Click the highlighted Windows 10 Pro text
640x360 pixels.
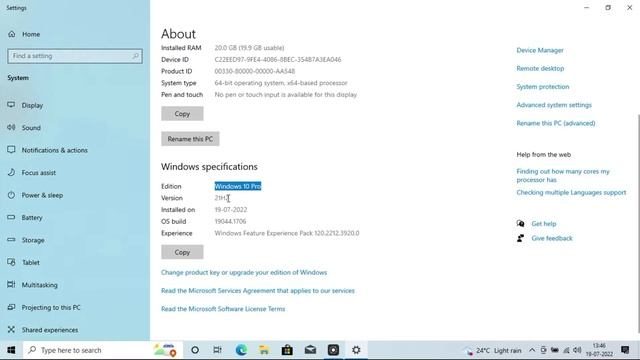[238, 186]
